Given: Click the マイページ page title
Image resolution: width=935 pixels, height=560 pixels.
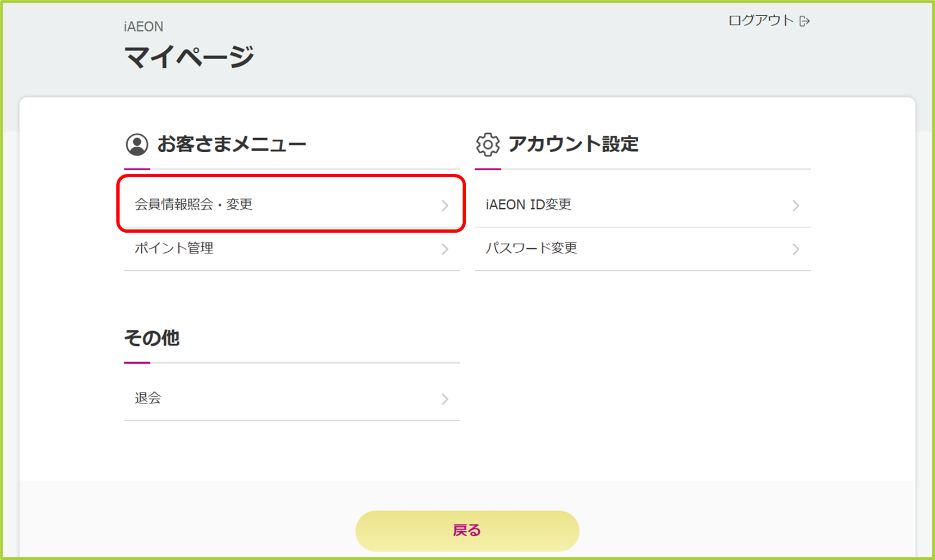Looking at the screenshot, I should pos(189,57).
